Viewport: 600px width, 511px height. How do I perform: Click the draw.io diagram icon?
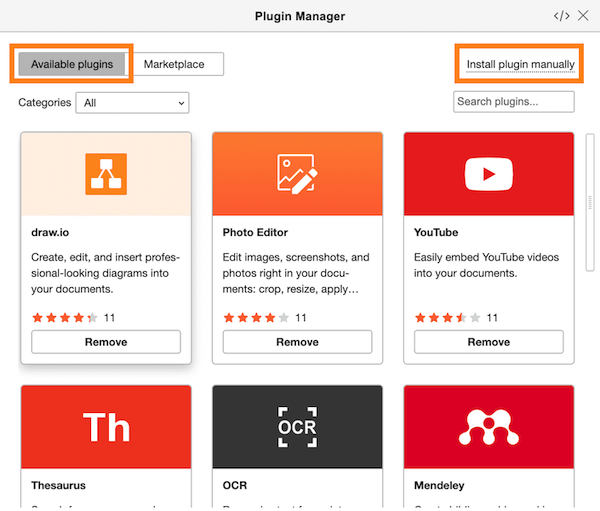106,174
